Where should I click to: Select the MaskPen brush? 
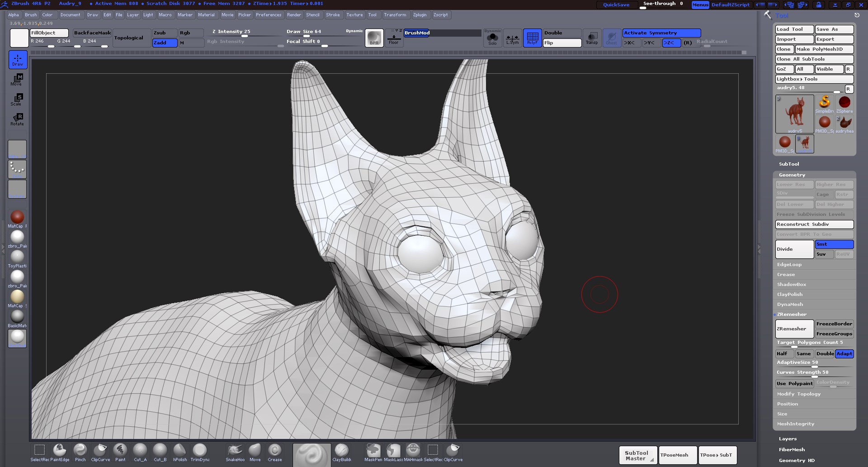click(373, 451)
